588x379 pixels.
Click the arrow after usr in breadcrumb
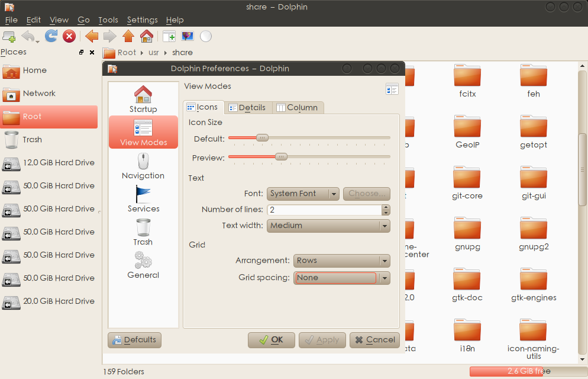pyautogui.click(x=166, y=53)
